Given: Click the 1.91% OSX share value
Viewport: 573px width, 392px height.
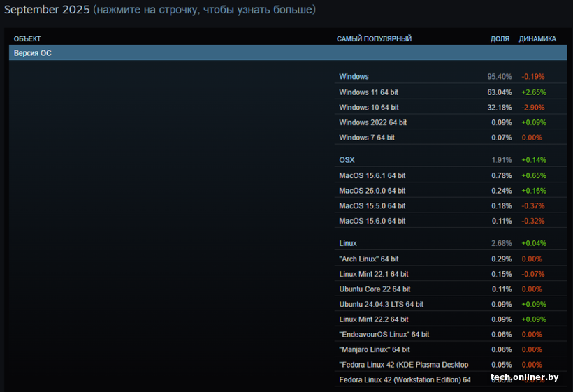Looking at the screenshot, I should tap(502, 160).
